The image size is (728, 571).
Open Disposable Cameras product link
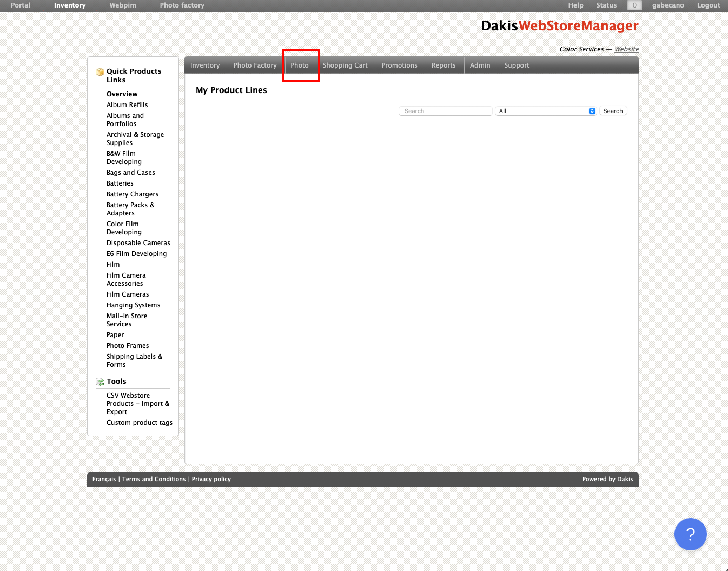pos(138,243)
